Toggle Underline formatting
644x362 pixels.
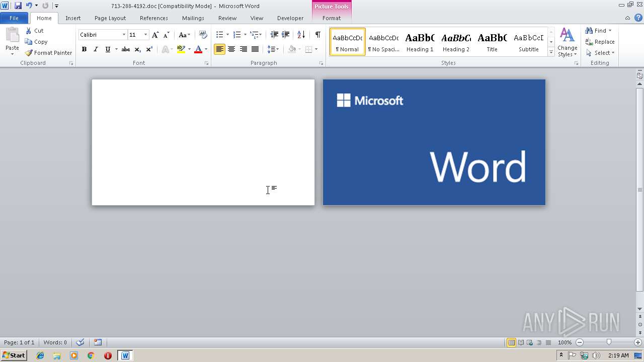click(x=108, y=49)
